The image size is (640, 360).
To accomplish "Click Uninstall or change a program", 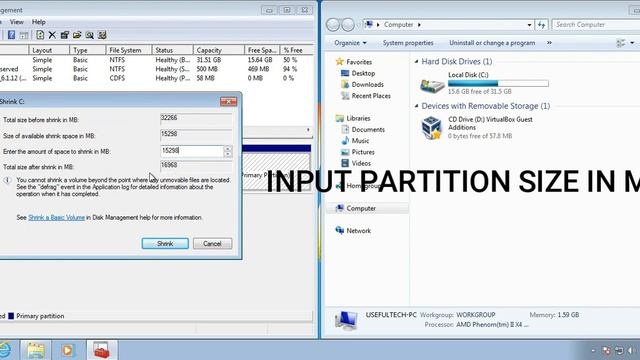I will 492,43.
